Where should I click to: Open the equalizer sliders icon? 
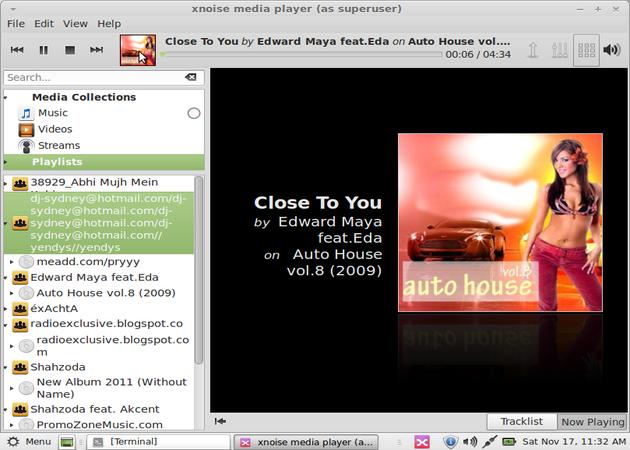pyautogui.click(x=560, y=50)
